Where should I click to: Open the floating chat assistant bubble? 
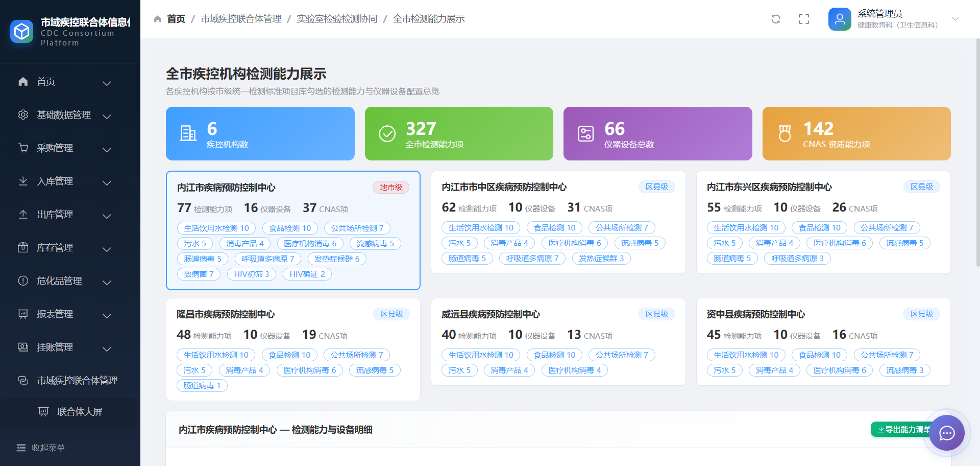(x=947, y=433)
